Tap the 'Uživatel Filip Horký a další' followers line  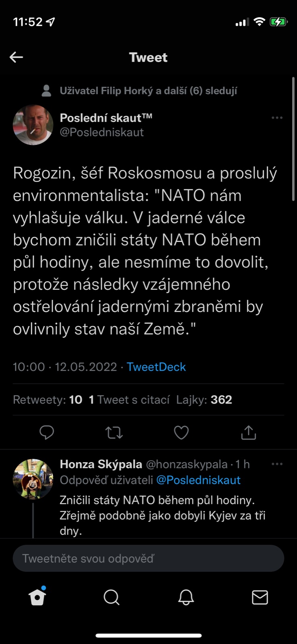coord(148,91)
